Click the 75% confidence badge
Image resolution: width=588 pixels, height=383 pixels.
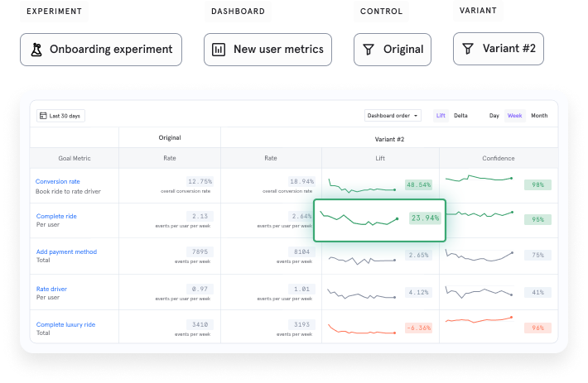pos(537,255)
